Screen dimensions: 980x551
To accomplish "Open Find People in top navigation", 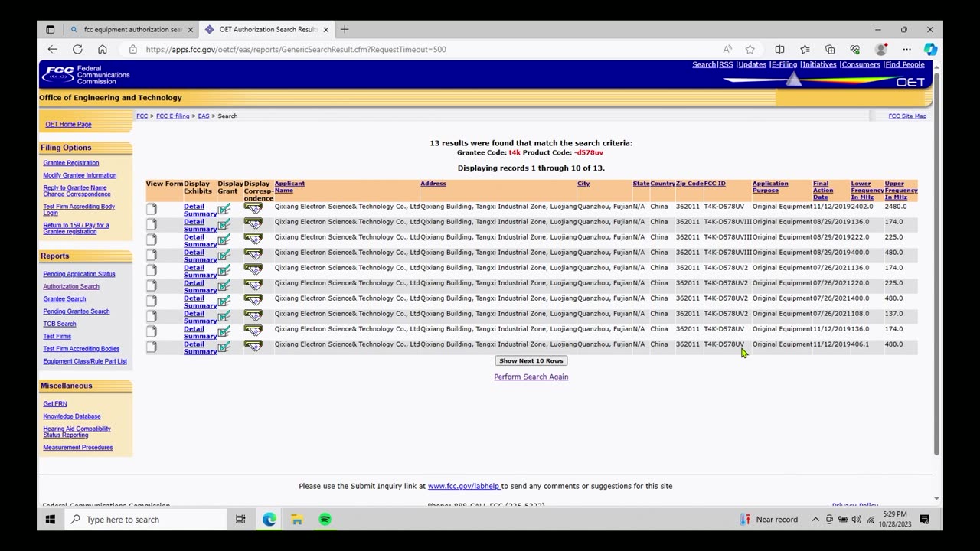I will (x=905, y=64).
